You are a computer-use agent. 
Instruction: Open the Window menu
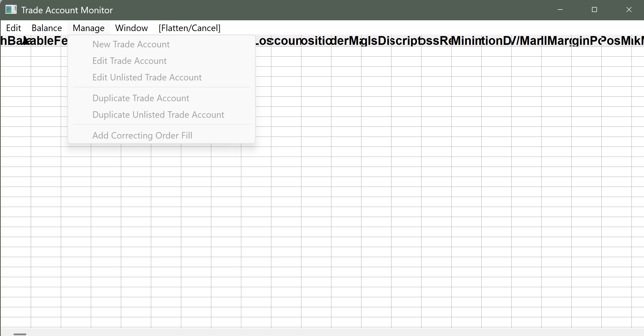(x=131, y=28)
